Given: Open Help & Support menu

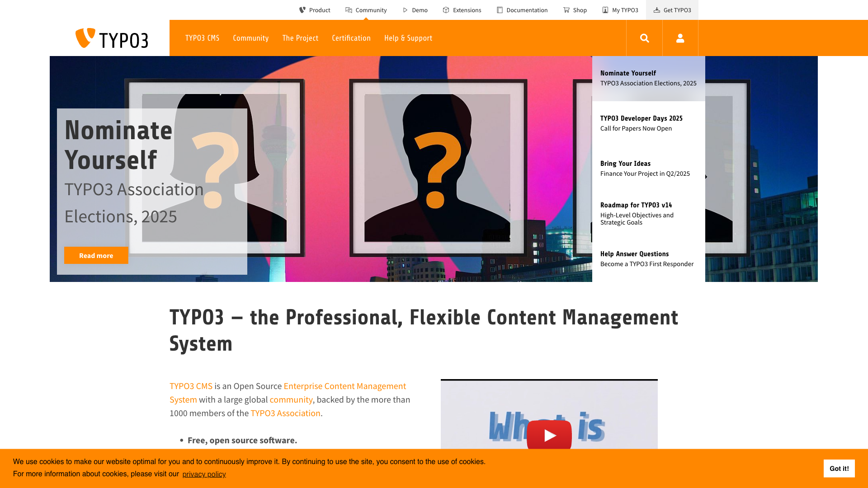Looking at the screenshot, I should [408, 38].
